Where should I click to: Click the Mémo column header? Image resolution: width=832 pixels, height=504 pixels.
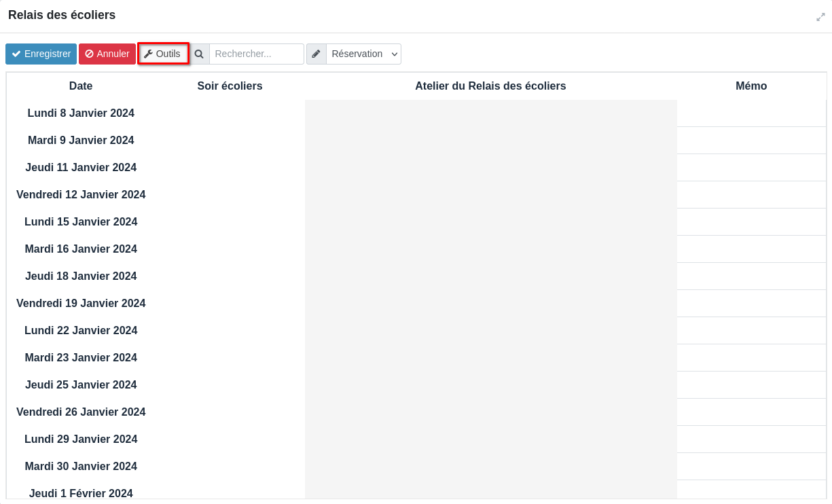pyautogui.click(x=751, y=86)
